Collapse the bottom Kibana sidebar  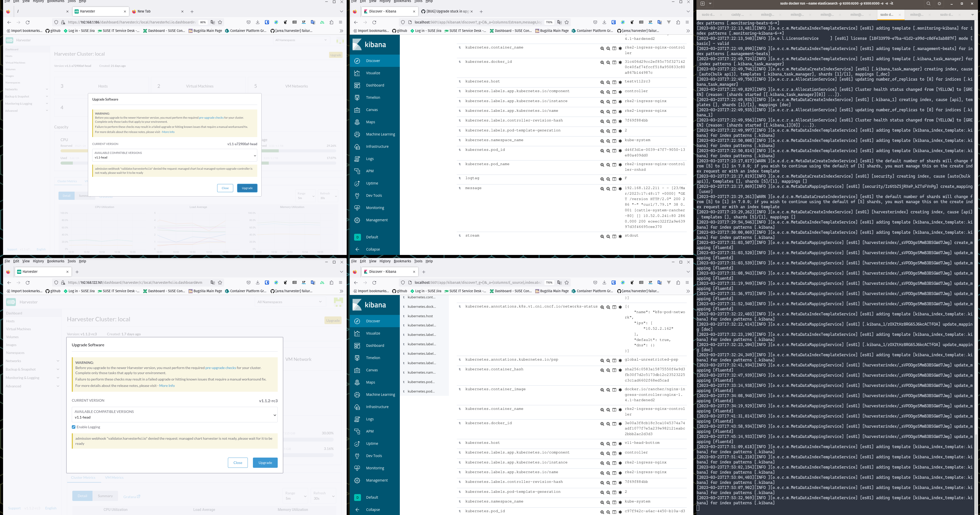[372, 510]
